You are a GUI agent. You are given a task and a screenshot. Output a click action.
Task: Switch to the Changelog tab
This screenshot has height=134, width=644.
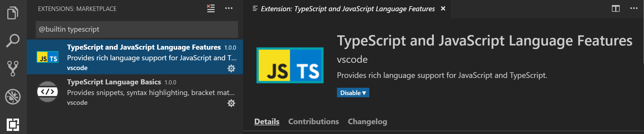[367, 121]
